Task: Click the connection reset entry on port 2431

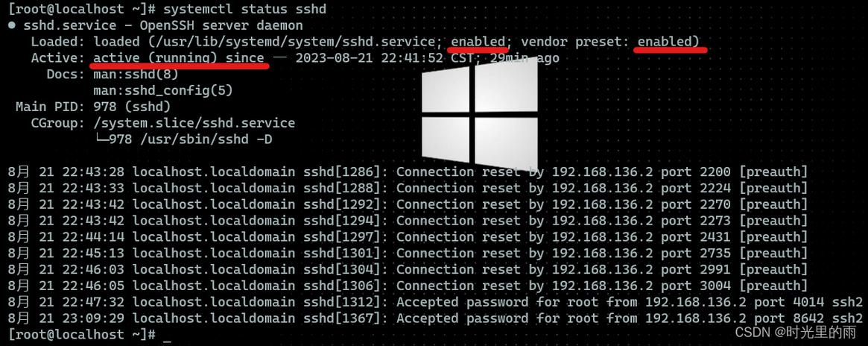Action: click(408, 237)
